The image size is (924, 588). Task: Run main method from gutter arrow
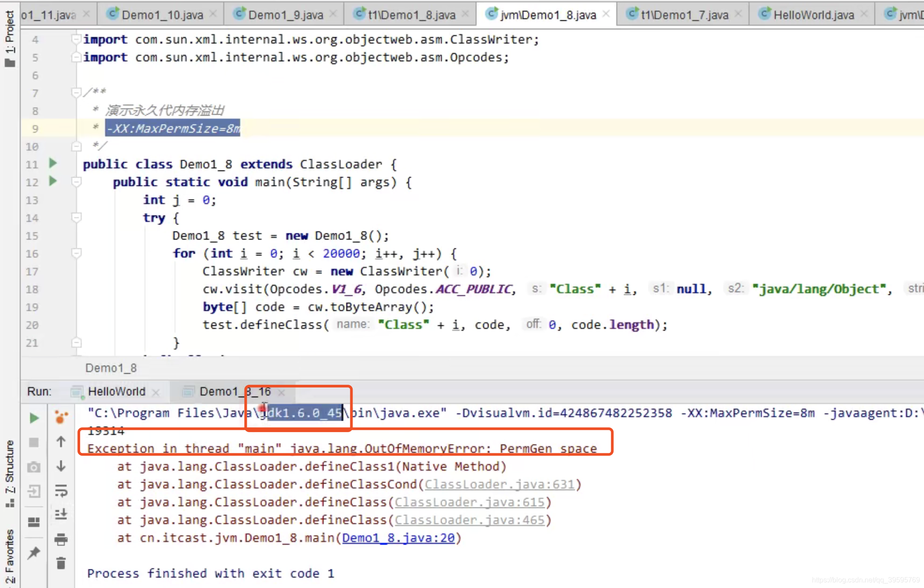tap(53, 181)
